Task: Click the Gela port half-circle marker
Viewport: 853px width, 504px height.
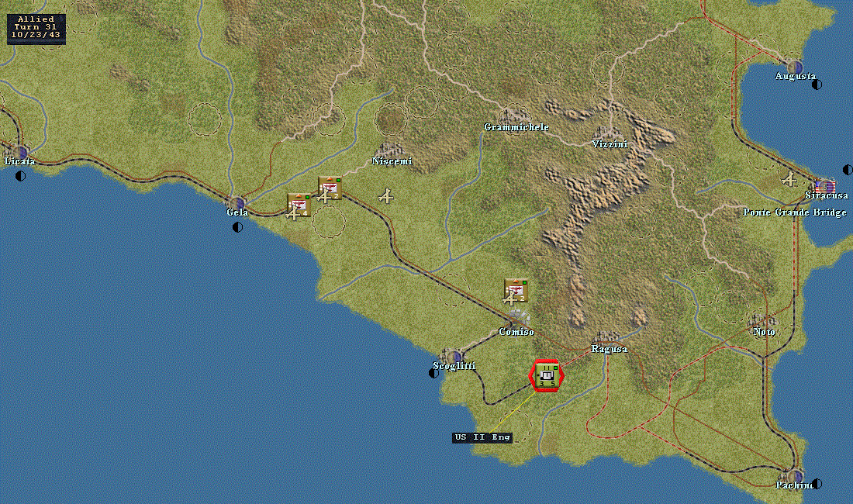Action: tap(238, 227)
